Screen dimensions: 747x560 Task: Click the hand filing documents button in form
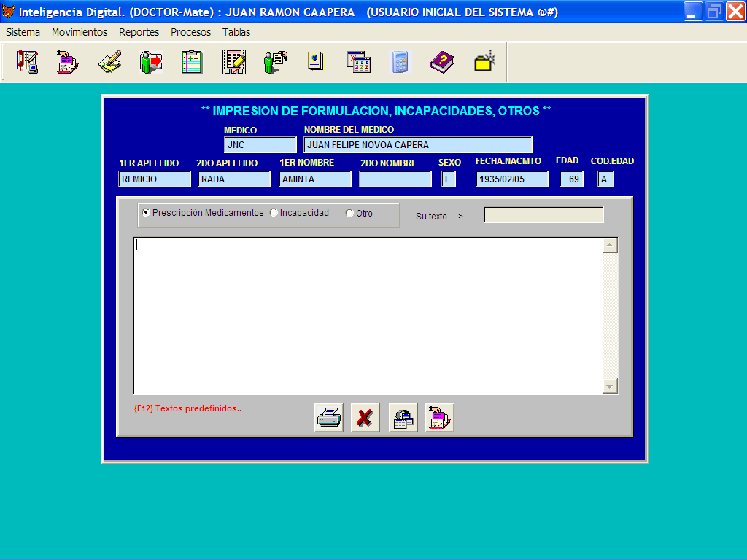(x=440, y=418)
